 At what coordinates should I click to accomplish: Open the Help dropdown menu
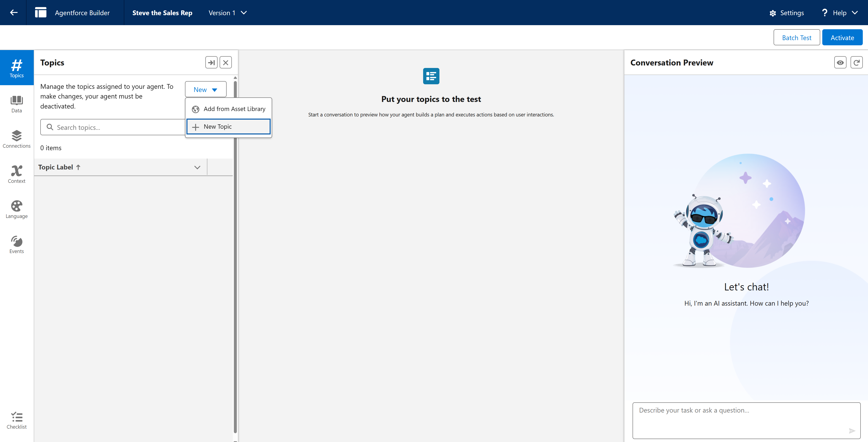[x=839, y=13]
